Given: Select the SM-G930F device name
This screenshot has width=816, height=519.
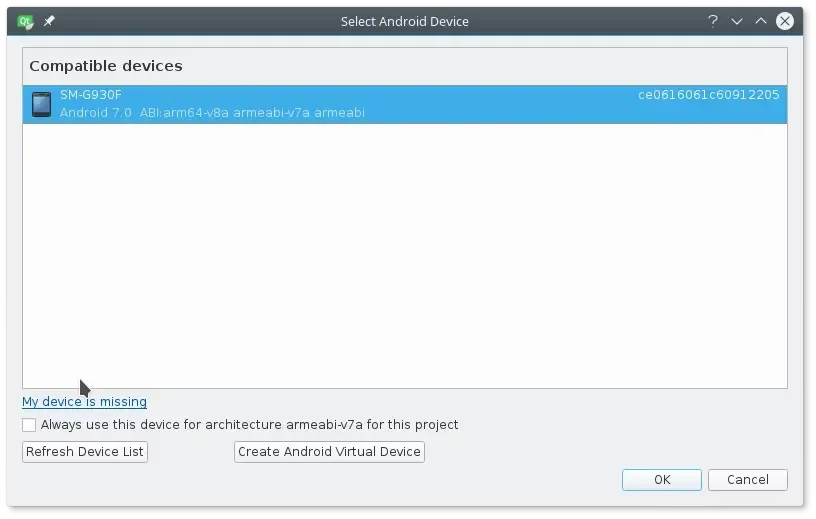Looking at the screenshot, I should click(x=91, y=95).
